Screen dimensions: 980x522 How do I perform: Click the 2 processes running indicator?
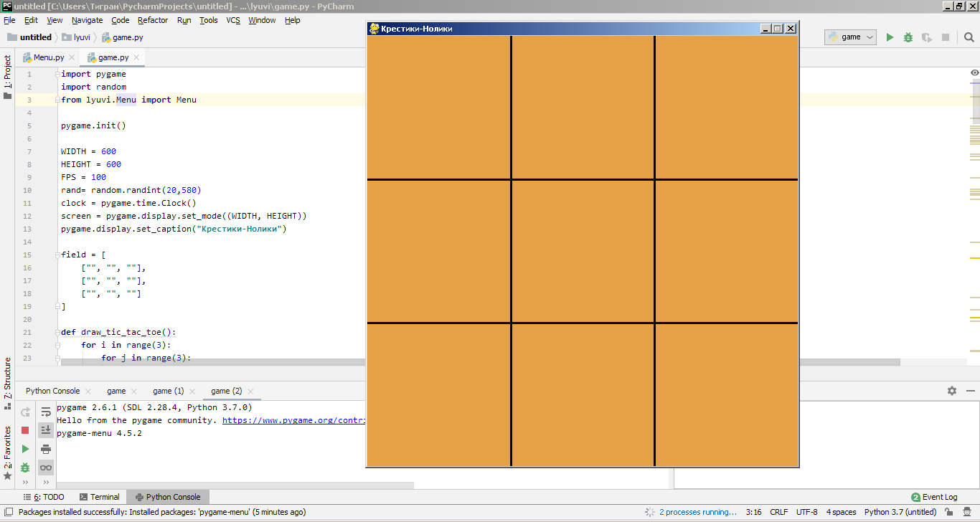[x=698, y=512]
